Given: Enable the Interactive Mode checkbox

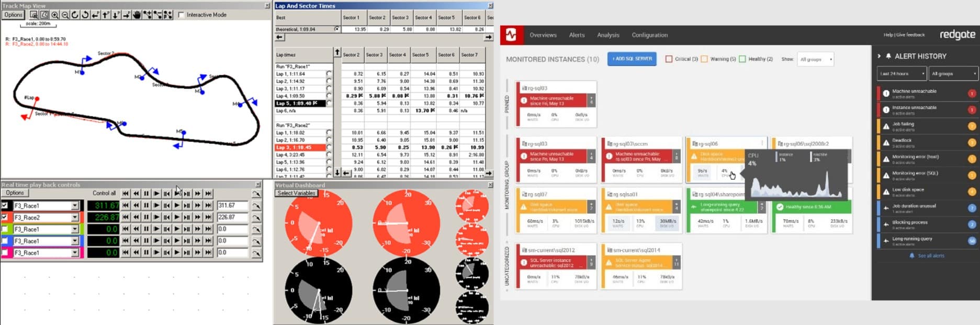Looking at the screenshot, I should click(x=181, y=15).
